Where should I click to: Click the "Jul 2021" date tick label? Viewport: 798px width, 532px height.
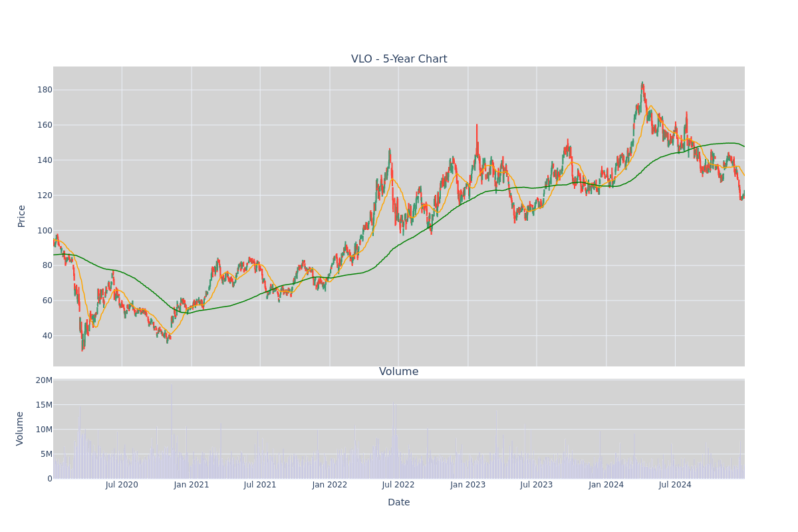(260, 485)
